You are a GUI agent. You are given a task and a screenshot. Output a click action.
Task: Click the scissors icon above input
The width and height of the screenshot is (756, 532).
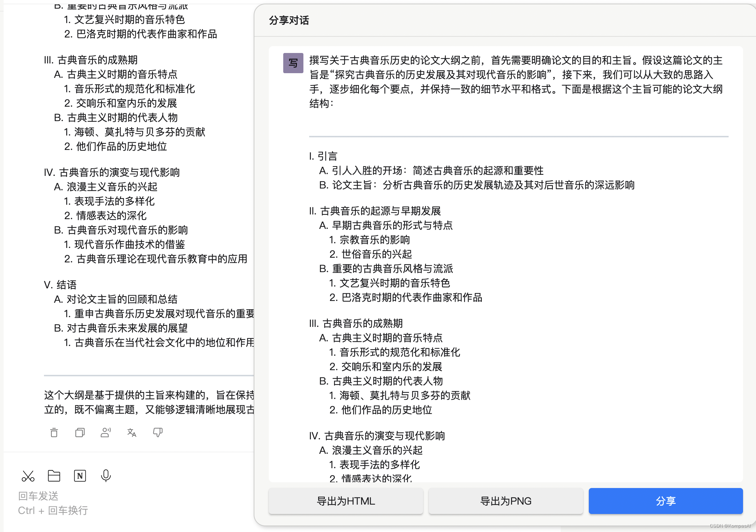(28, 476)
